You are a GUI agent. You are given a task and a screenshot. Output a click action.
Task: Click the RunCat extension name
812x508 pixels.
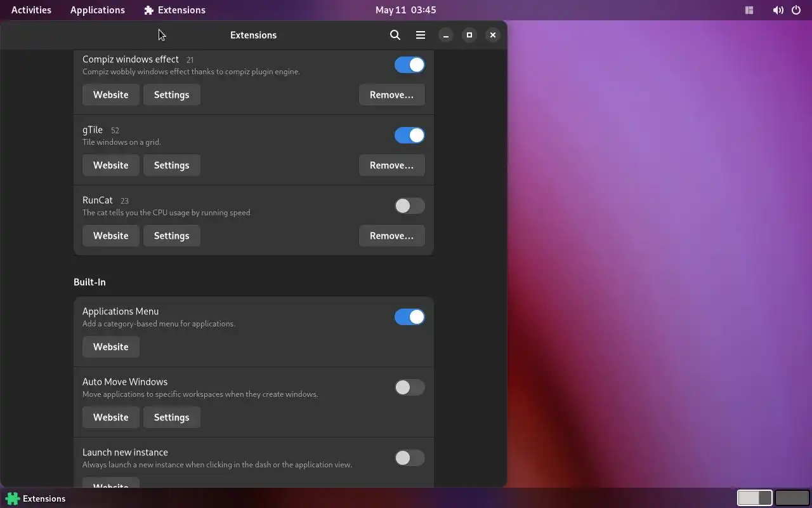[98, 200]
